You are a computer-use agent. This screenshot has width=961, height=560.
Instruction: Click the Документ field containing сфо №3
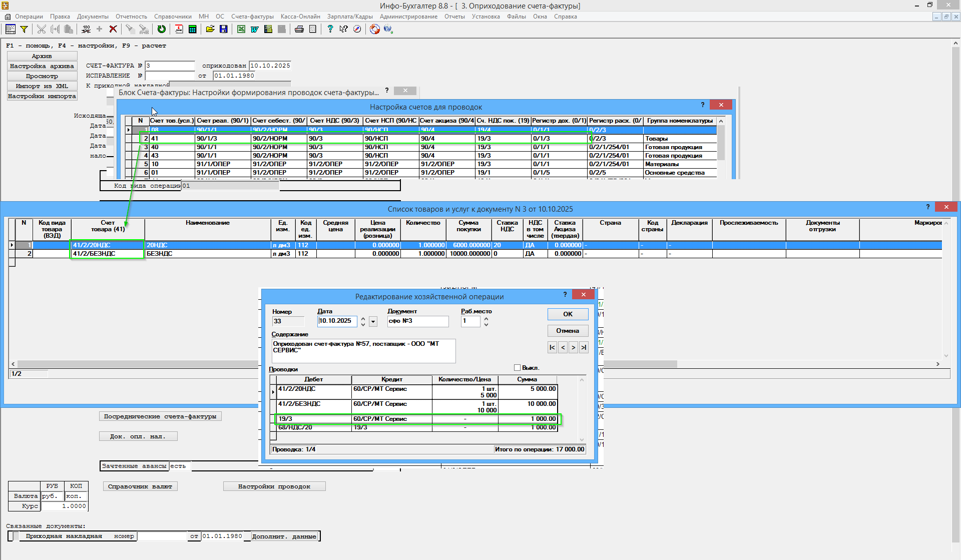tap(418, 321)
